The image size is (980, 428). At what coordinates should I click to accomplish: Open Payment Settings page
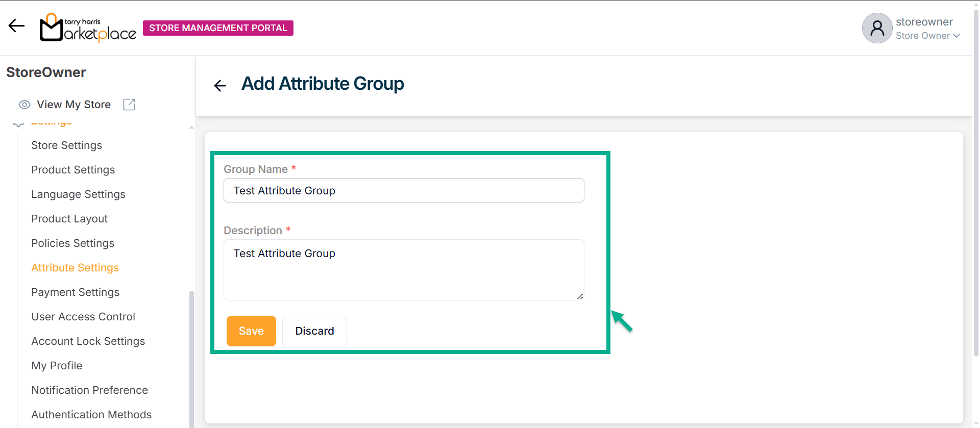[x=75, y=292]
